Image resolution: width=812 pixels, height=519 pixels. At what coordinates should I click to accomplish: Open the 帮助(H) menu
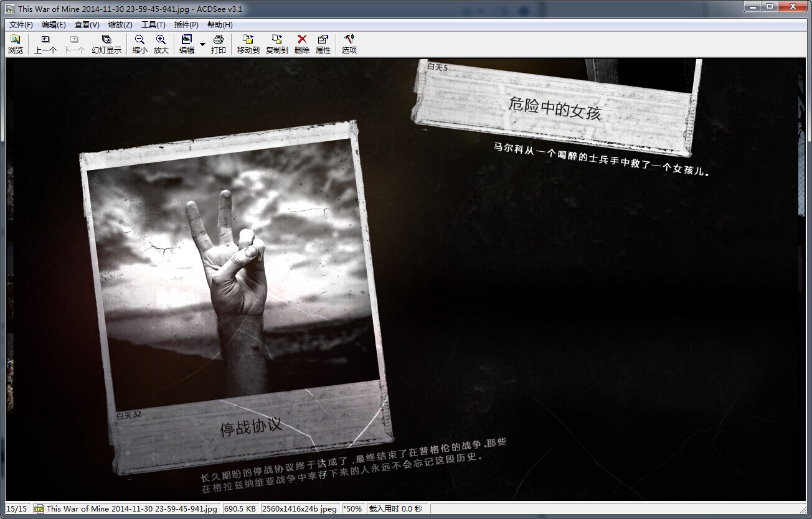pyautogui.click(x=220, y=25)
